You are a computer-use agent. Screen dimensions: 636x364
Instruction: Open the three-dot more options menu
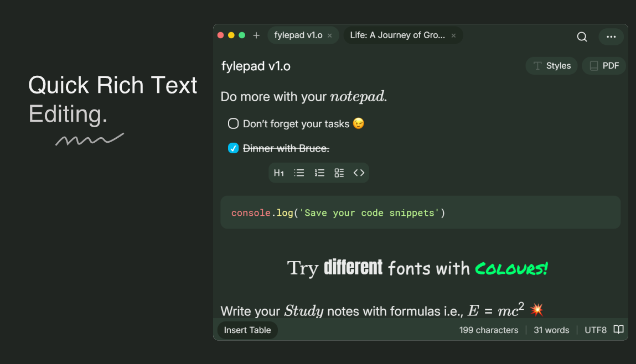pos(611,37)
